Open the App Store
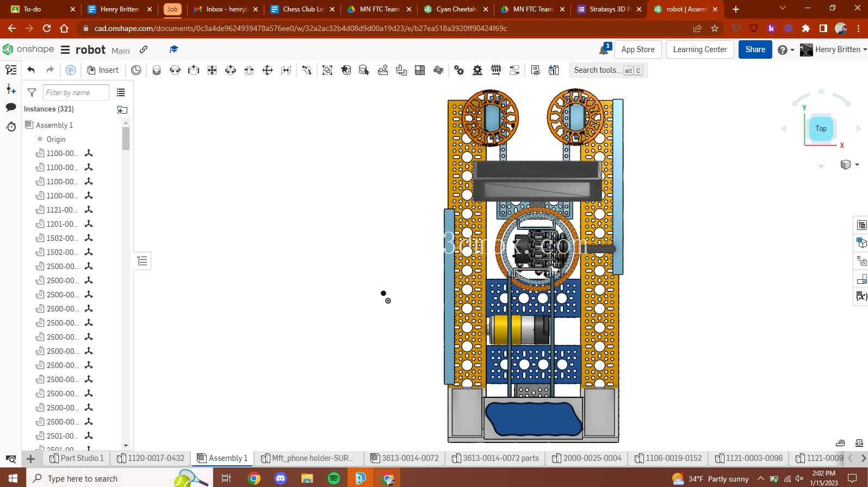The width and height of the screenshot is (868, 487). click(x=638, y=49)
